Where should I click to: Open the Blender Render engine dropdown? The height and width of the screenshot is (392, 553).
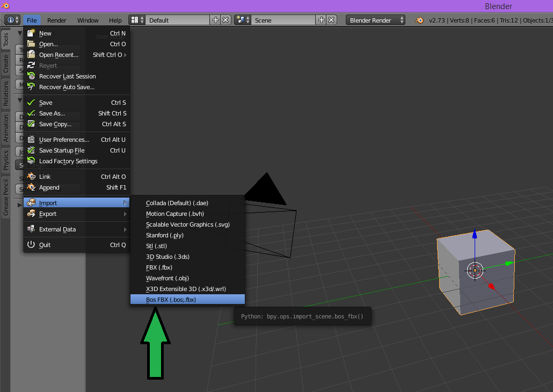pos(375,20)
